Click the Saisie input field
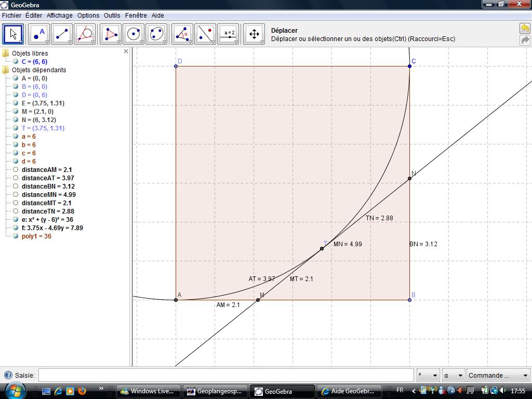532x399 pixels. click(226, 375)
